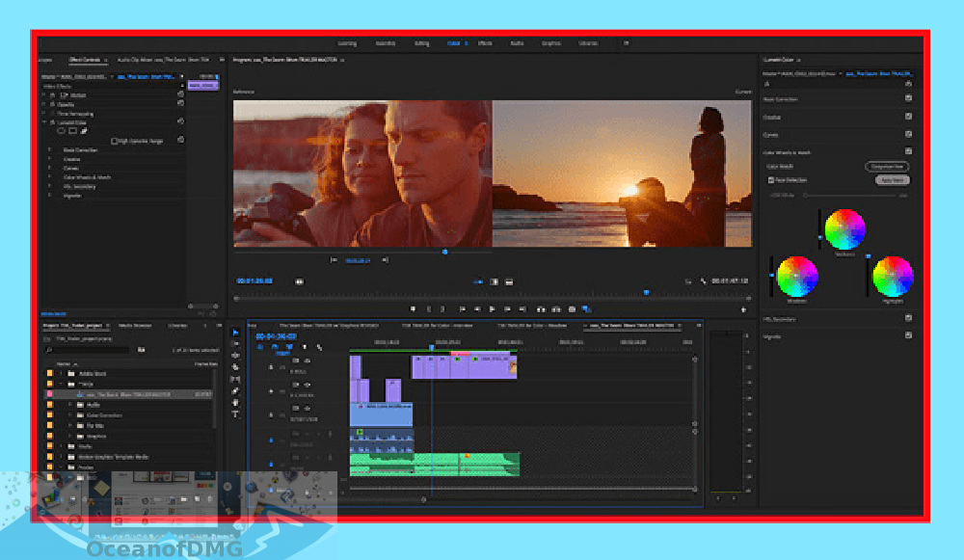Click the Step Forward one frame button
This screenshot has width=964, height=560.
[507, 309]
